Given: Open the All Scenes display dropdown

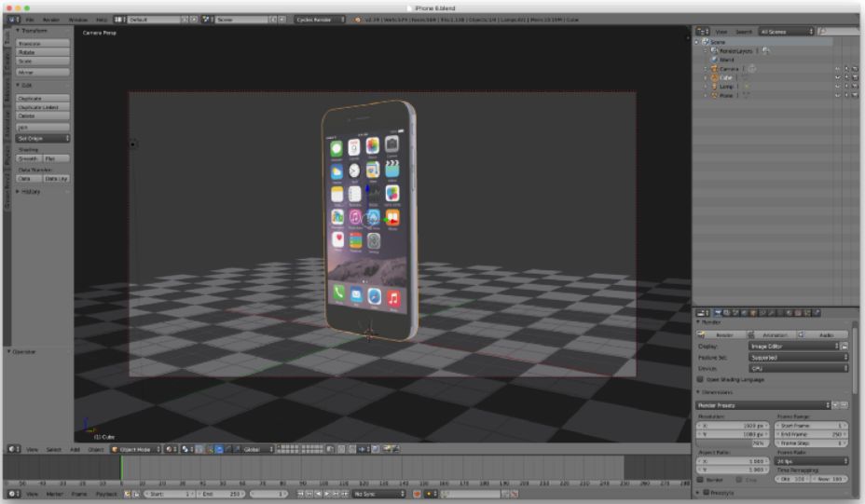Looking at the screenshot, I should (786, 32).
